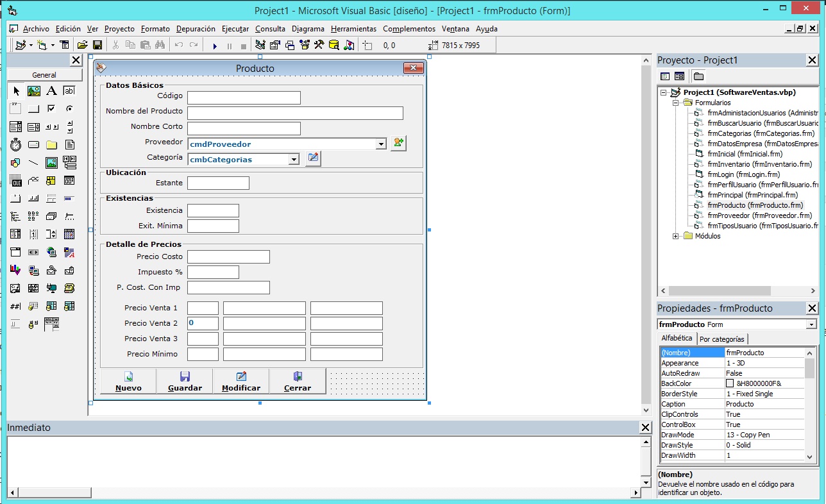Pick the Pointer arrow tool in toolbox

(x=16, y=91)
